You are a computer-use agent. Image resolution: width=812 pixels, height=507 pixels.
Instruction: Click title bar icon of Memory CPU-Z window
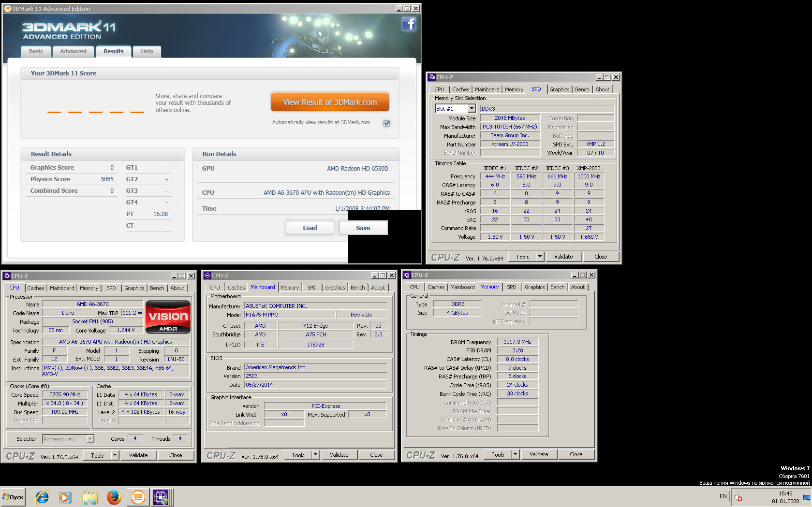coord(407,275)
